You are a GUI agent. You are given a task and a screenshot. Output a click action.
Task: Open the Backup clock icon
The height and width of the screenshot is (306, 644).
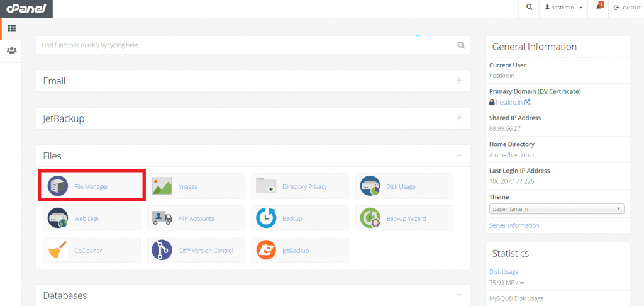(x=266, y=218)
